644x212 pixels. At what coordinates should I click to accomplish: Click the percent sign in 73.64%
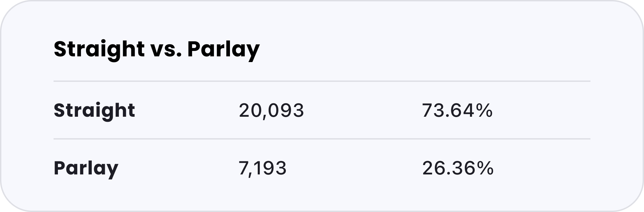484,110
